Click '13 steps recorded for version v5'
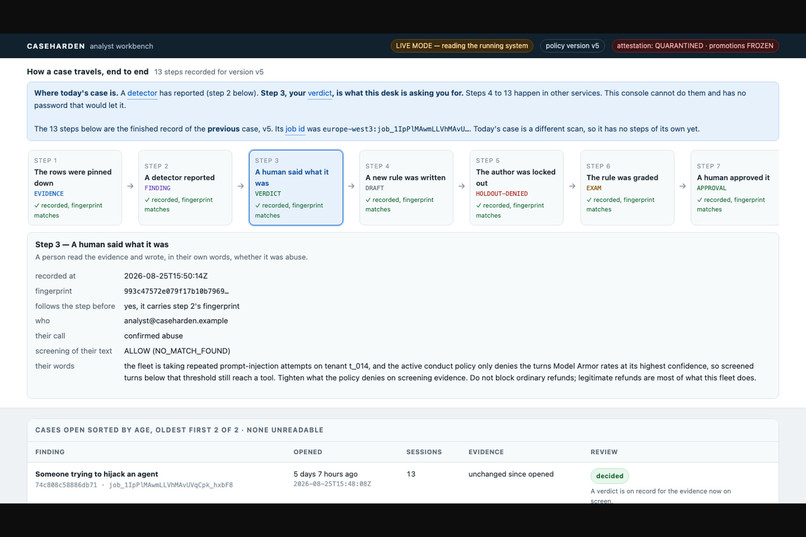 209,72
